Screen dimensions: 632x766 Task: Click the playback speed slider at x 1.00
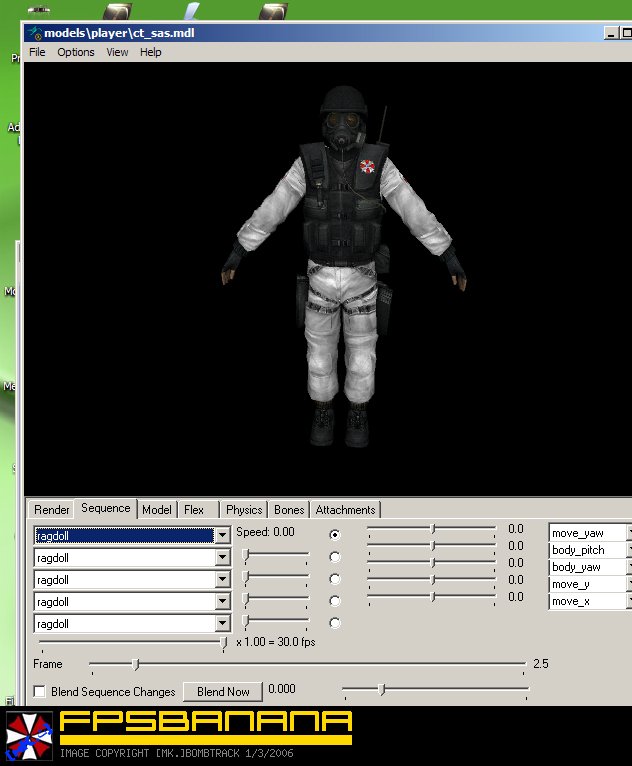(x=224, y=642)
